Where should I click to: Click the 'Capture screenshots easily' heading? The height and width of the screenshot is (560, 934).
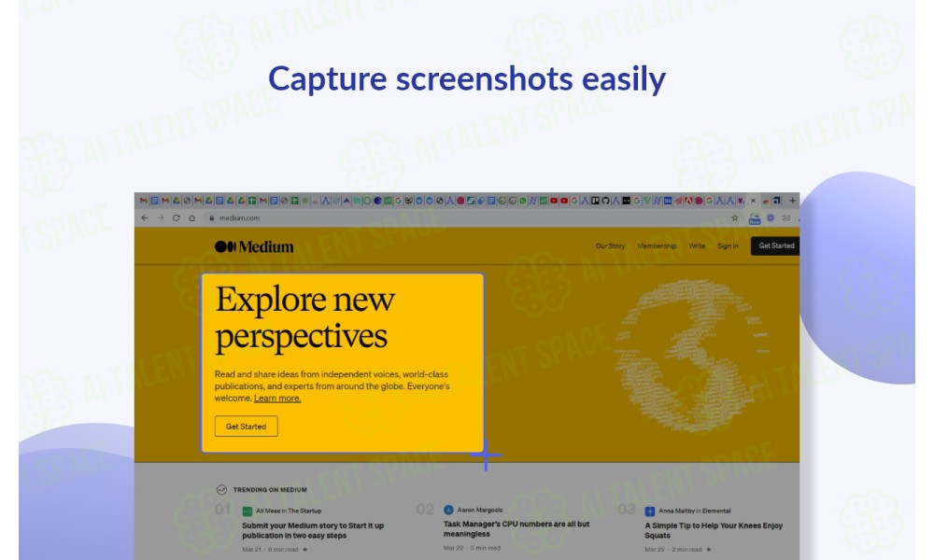(x=467, y=79)
